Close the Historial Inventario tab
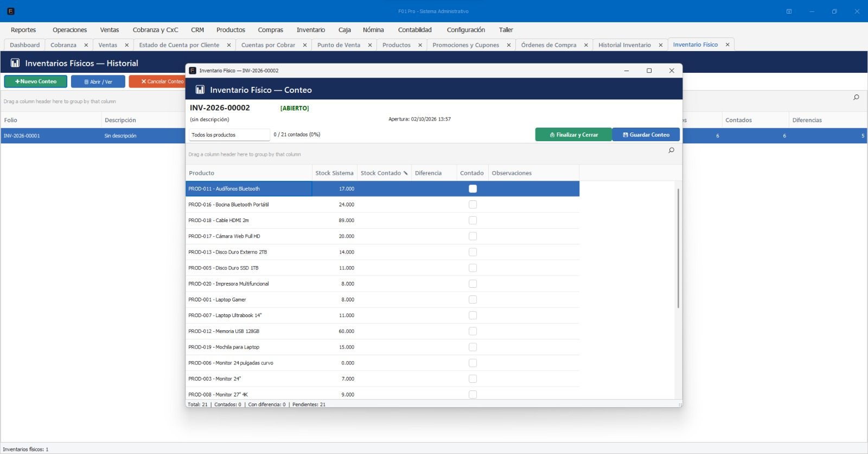 [x=660, y=45]
